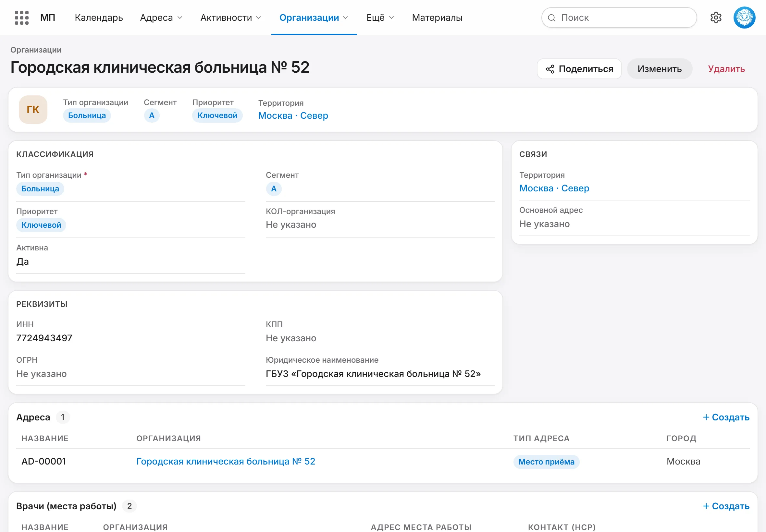766x532 pixels.
Task: Open the Календарь tab
Action: click(99, 18)
